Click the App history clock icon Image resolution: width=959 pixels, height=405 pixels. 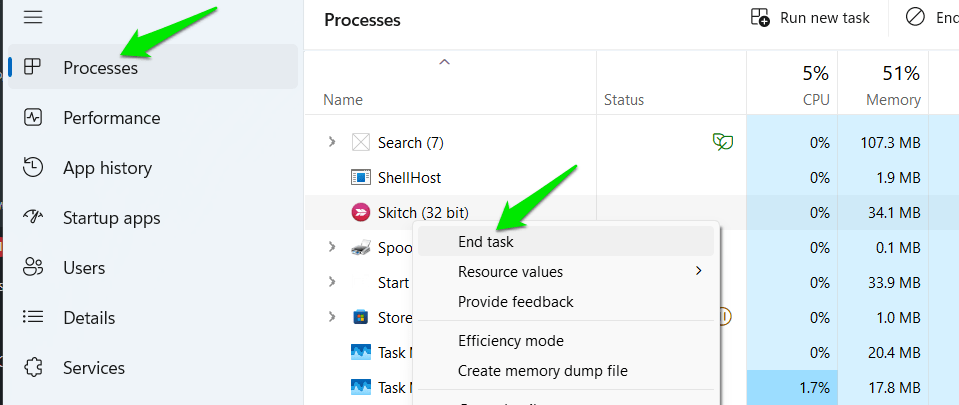(x=33, y=167)
